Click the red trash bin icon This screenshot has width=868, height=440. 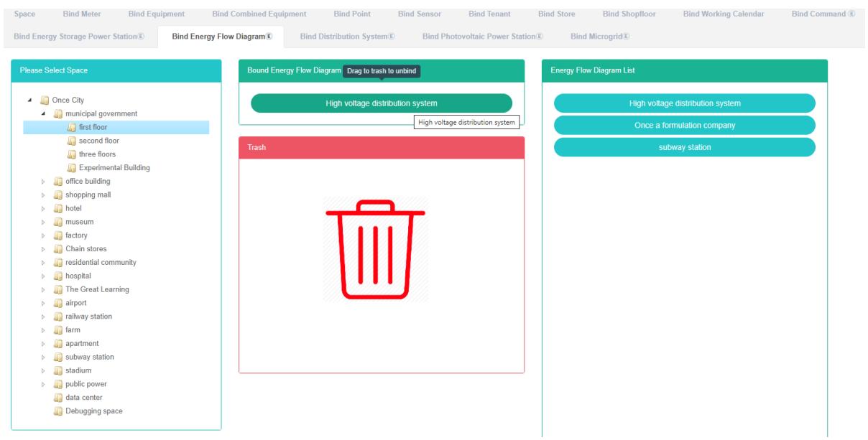375,248
